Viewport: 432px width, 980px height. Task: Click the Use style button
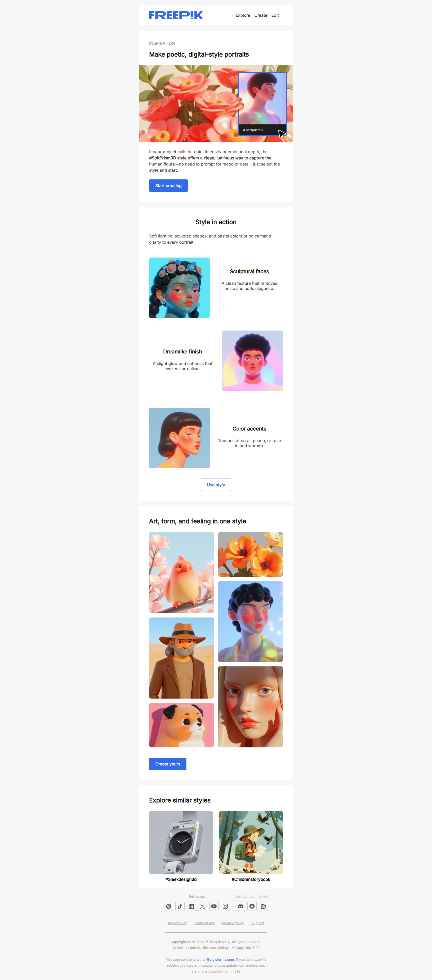(x=216, y=485)
